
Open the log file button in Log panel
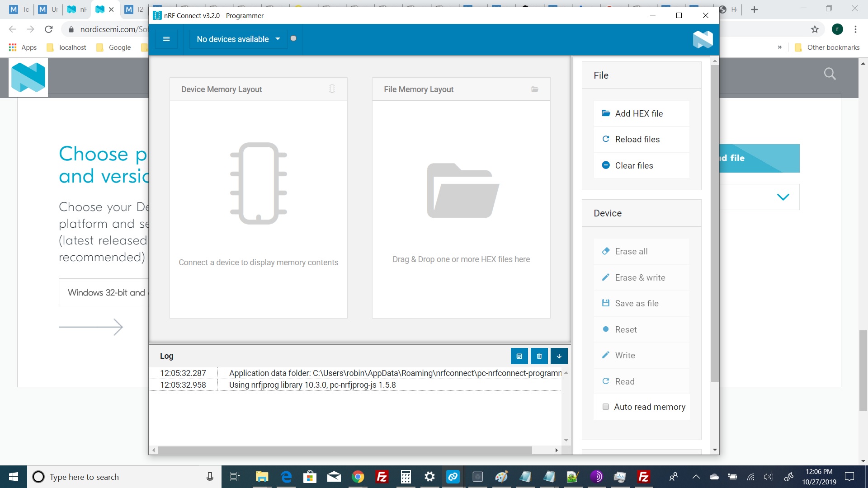pos(519,356)
